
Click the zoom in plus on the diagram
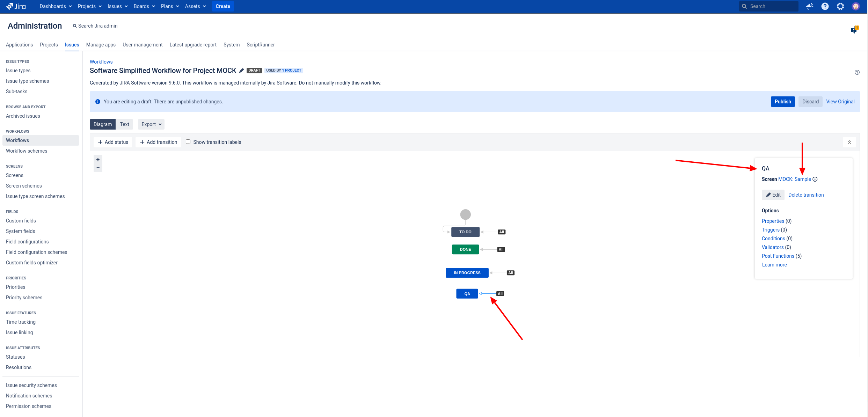click(x=98, y=160)
